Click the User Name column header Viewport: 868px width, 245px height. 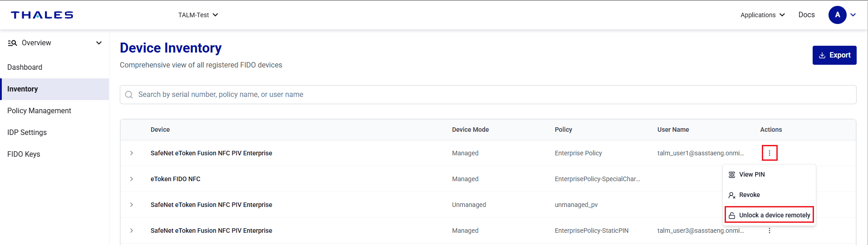pyautogui.click(x=673, y=130)
